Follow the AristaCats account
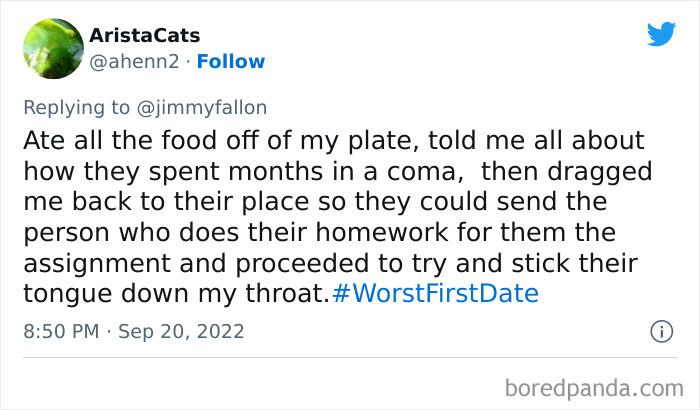Image resolution: width=700 pixels, height=410 pixels. click(x=231, y=62)
